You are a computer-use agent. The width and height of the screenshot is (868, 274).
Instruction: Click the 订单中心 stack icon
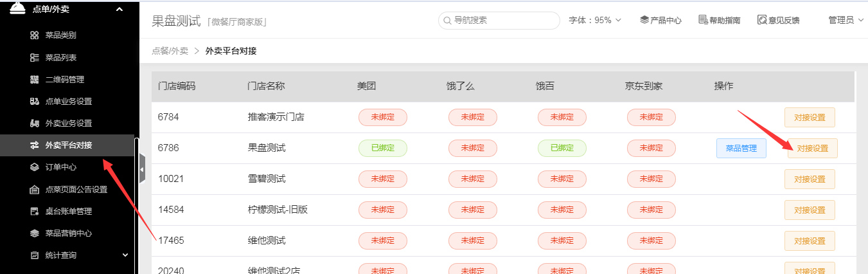35,167
